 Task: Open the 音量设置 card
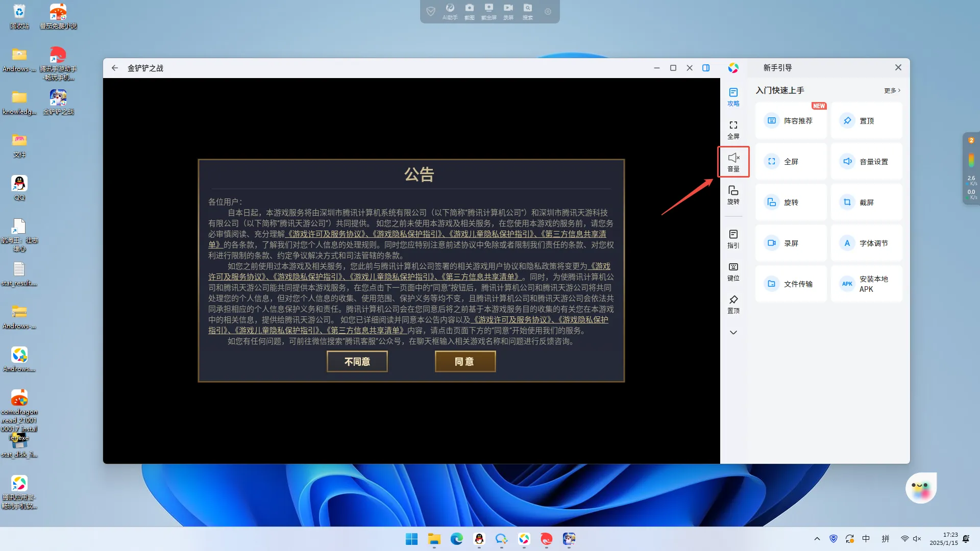coord(866,162)
